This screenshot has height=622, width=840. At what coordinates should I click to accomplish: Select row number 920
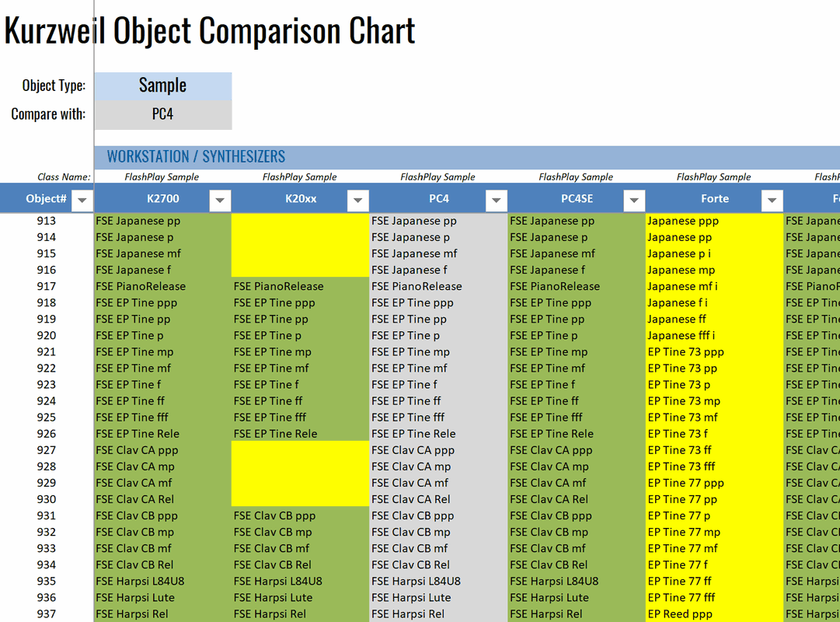tap(47, 336)
